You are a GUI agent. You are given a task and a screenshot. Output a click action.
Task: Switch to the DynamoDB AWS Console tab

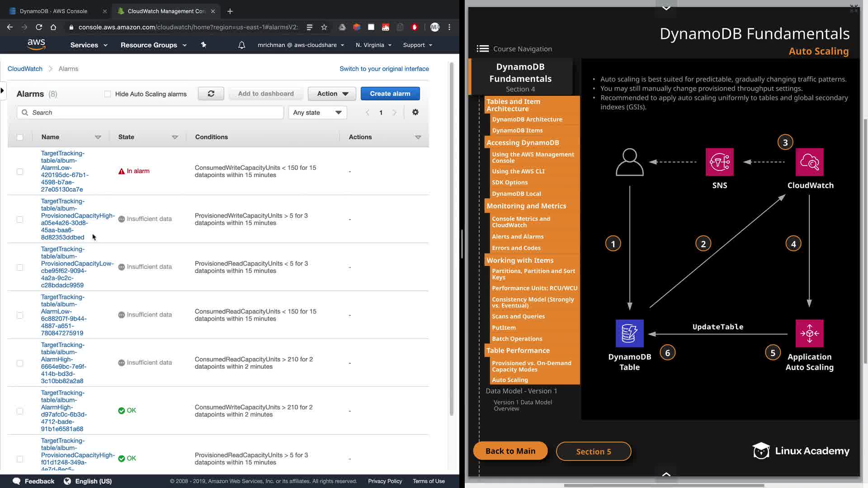point(53,11)
